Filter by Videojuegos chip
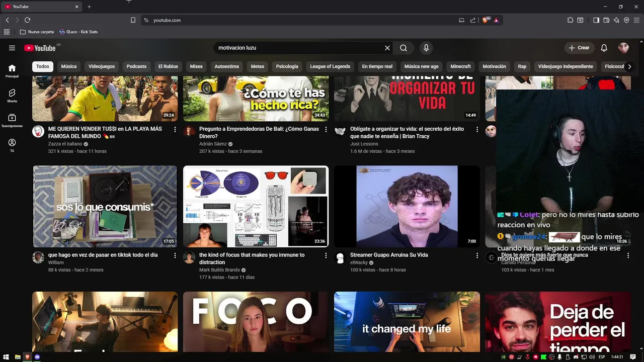This screenshot has width=644, height=362. tap(102, 66)
